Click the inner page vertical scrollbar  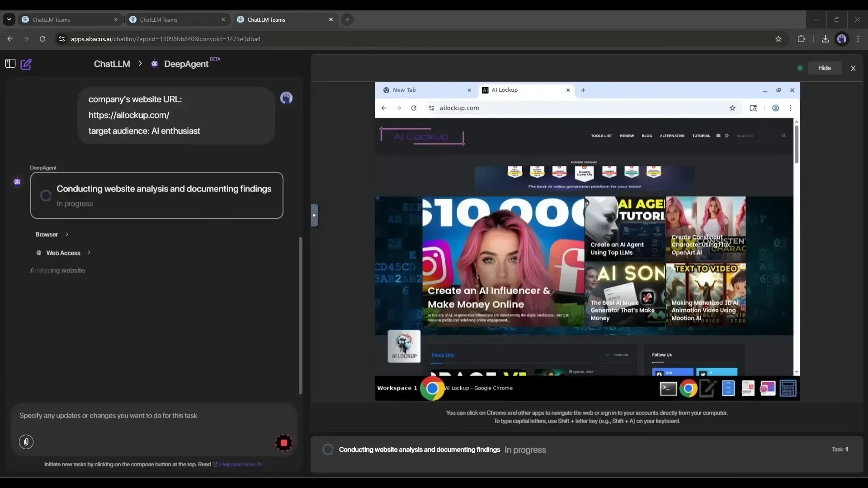coord(796,145)
